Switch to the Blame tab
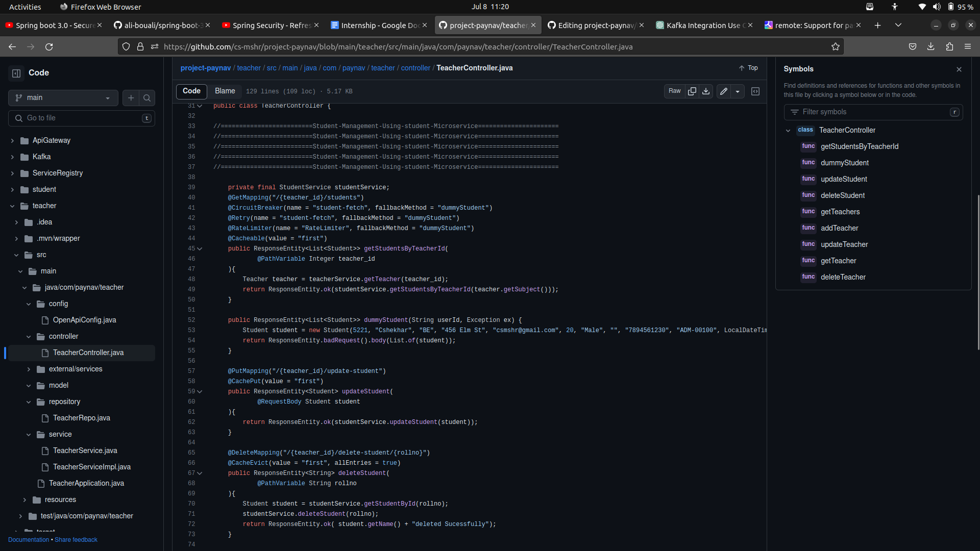Image resolution: width=980 pixels, height=551 pixels. tap(225, 91)
